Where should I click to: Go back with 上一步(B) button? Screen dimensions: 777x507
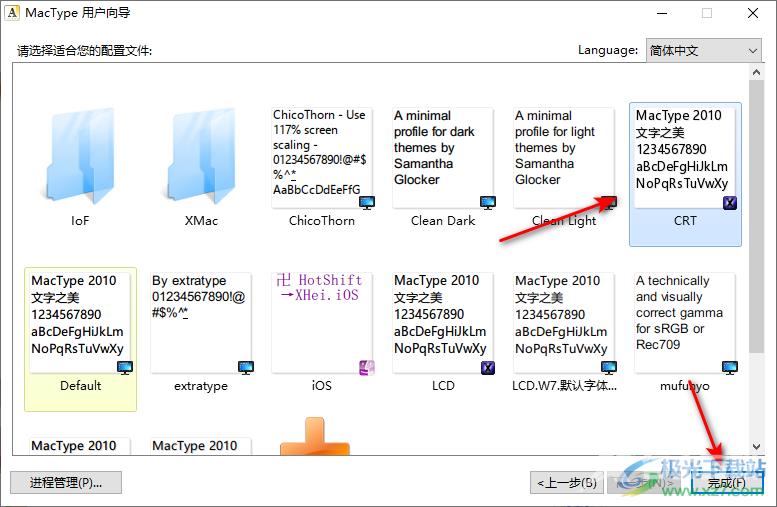tap(567, 482)
